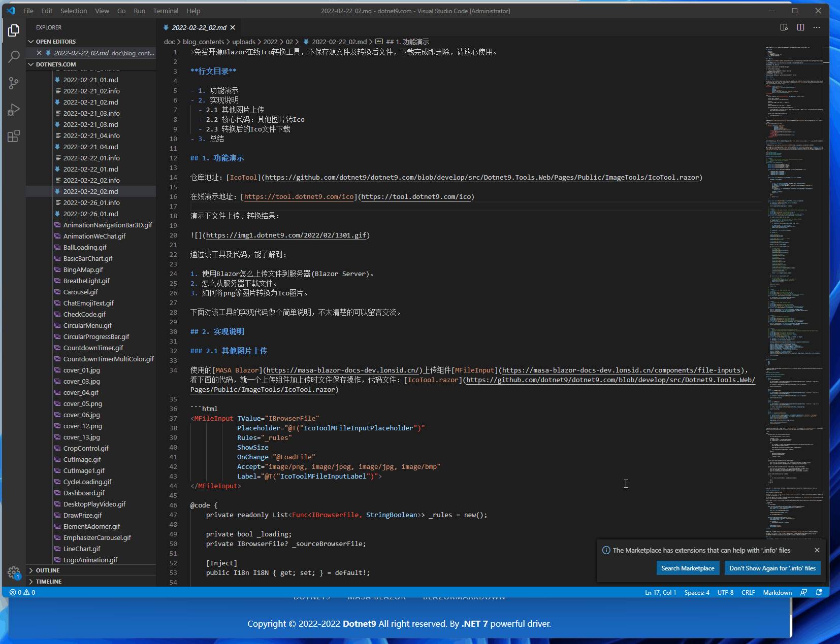Open the Explorer view in the activity bar
Image resolution: width=840 pixels, height=644 pixels.
pyautogui.click(x=14, y=30)
